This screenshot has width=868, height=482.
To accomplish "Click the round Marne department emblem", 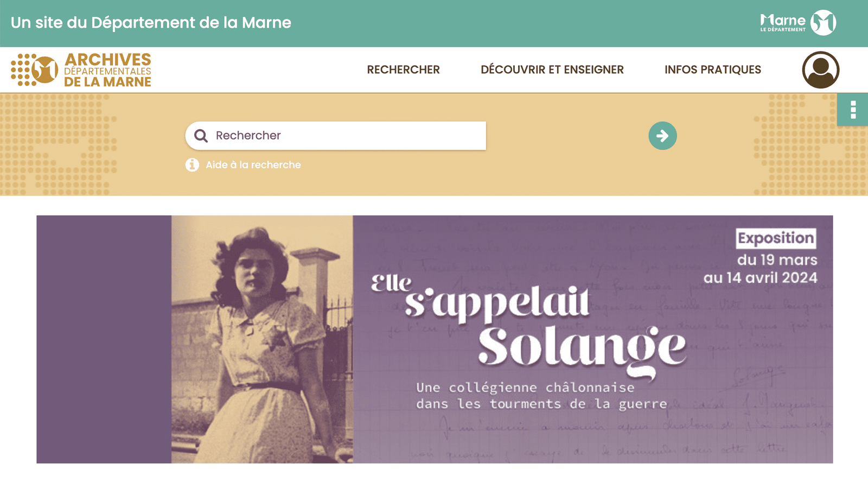I will tap(823, 23).
